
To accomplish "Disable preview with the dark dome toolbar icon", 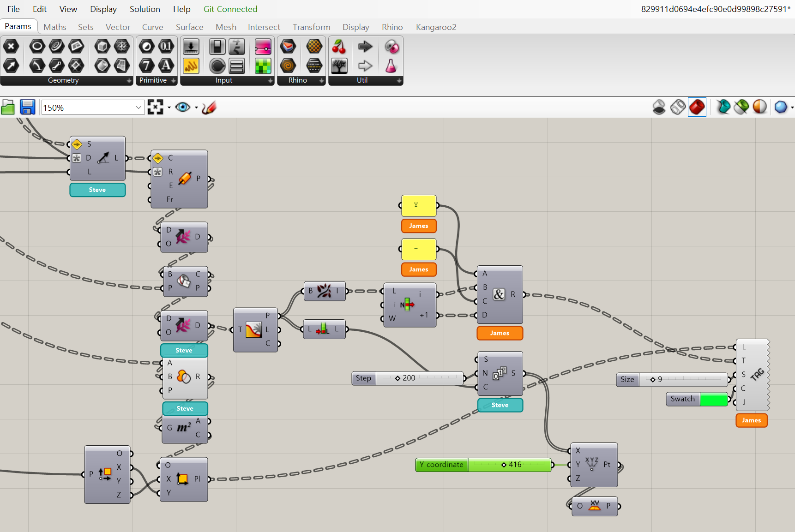I will click(x=659, y=107).
